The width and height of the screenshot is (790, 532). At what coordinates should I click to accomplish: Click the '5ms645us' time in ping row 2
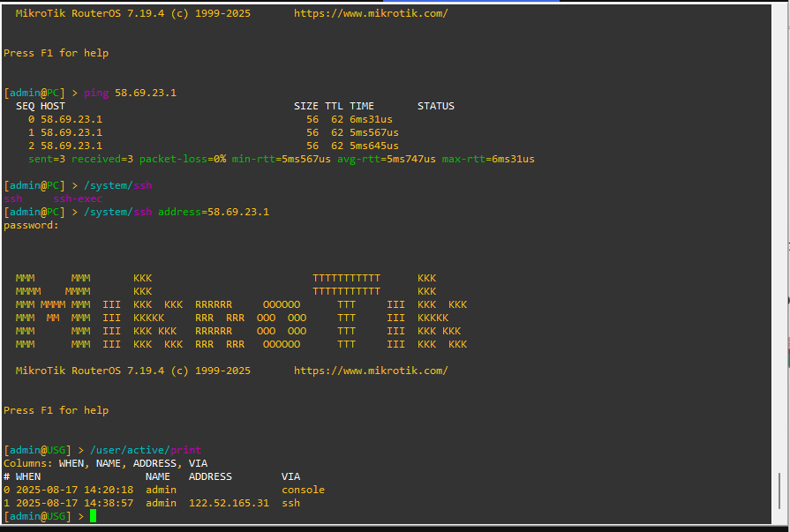pos(374,146)
